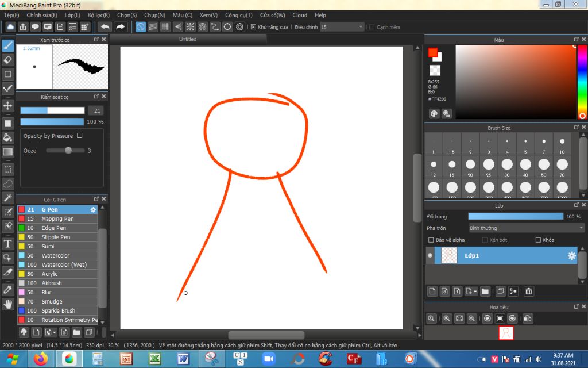
Task: Select Smudge brush
Action: coord(57,301)
